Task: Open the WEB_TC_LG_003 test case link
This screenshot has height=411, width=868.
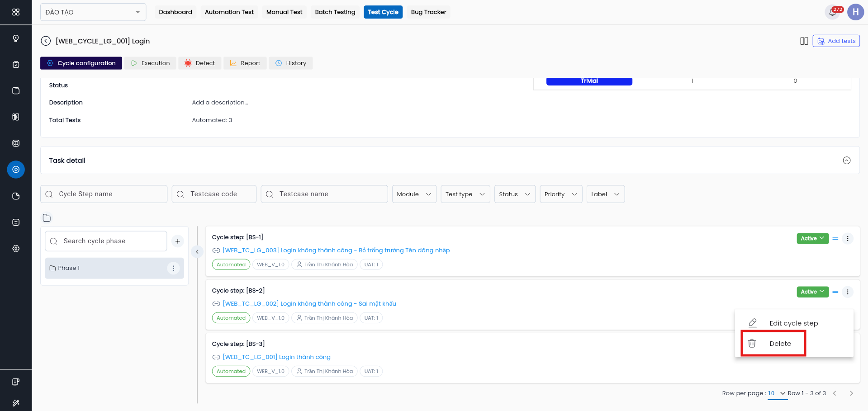Action: tap(336, 250)
